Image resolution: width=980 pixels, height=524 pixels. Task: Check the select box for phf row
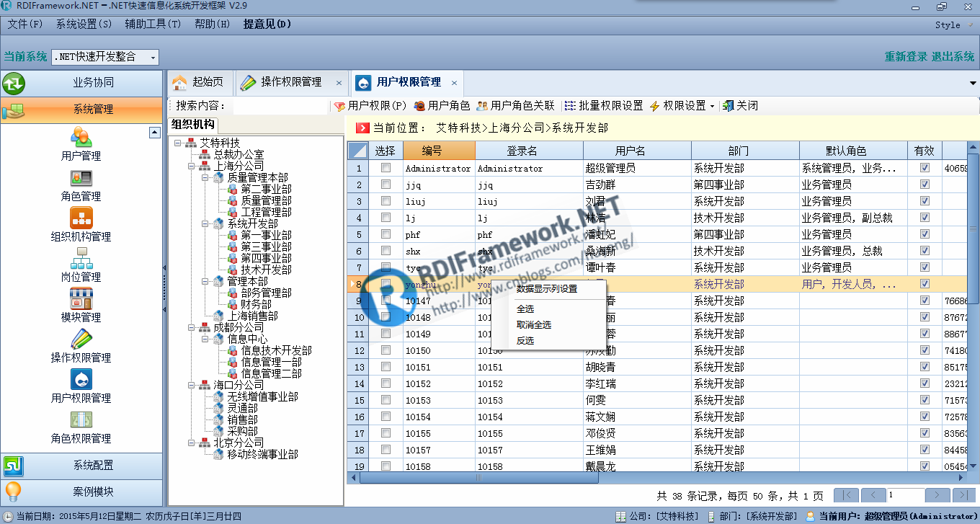(x=386, y=234)
